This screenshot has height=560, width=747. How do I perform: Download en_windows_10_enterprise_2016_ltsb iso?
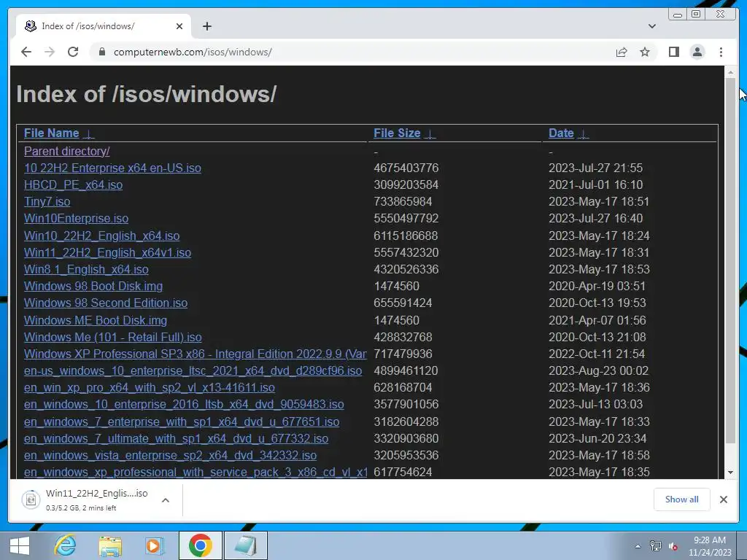(184, 404)
